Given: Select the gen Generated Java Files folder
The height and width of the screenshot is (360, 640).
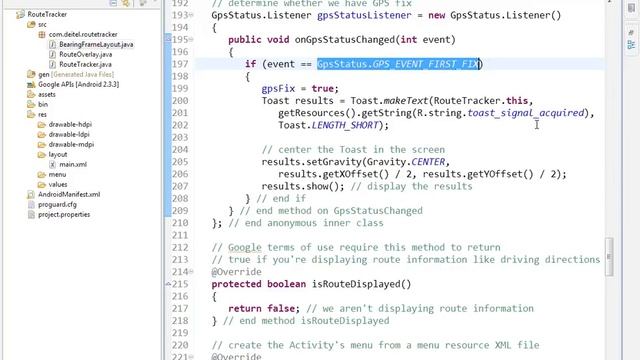Looking at the screenshot, I should [71, 74].
